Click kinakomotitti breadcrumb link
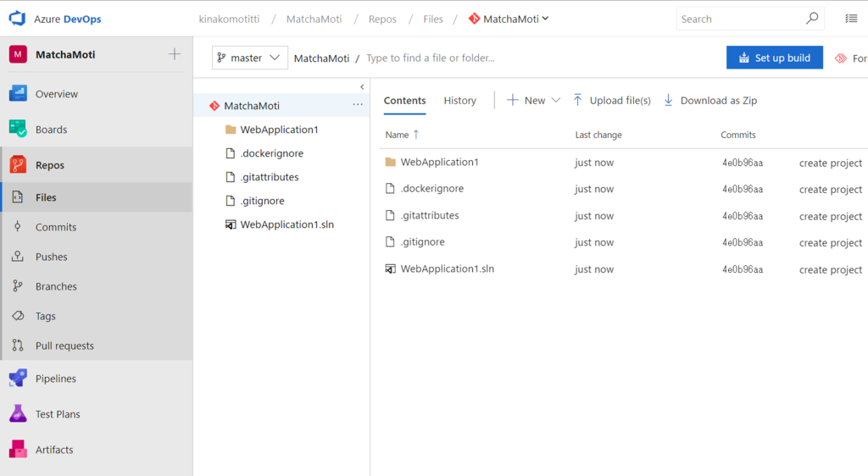 tap(229, 19)
